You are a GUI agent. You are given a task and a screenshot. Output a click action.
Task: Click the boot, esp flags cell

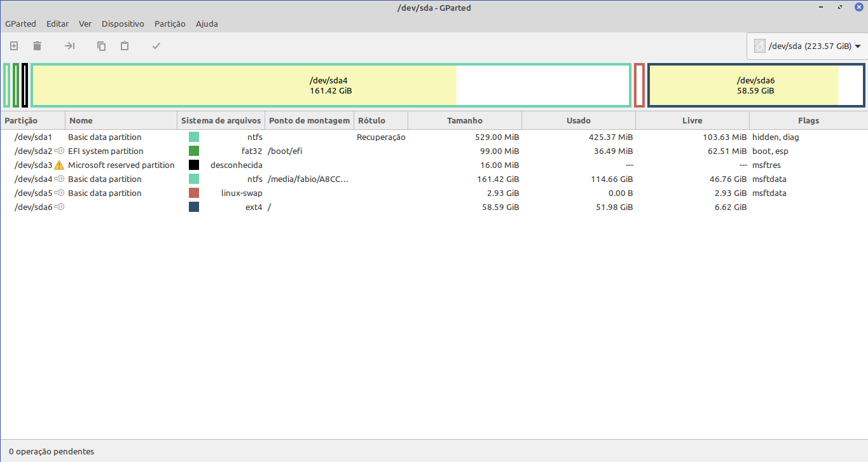tap(770, 151)
